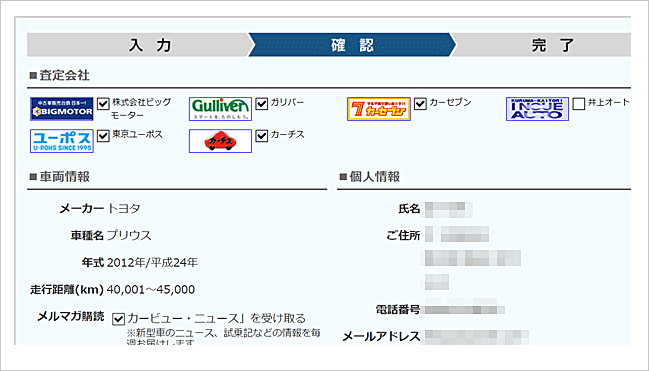This screenshot has height=371, width=649.
Task: Click the 40,001～45,000 mileage value
Action: pos(151,289)
